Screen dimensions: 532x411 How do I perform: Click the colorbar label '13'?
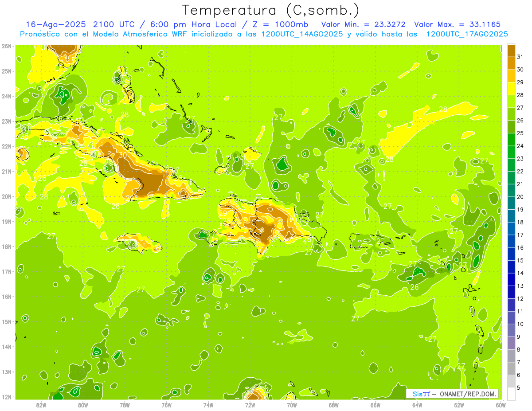pos(520,286)
